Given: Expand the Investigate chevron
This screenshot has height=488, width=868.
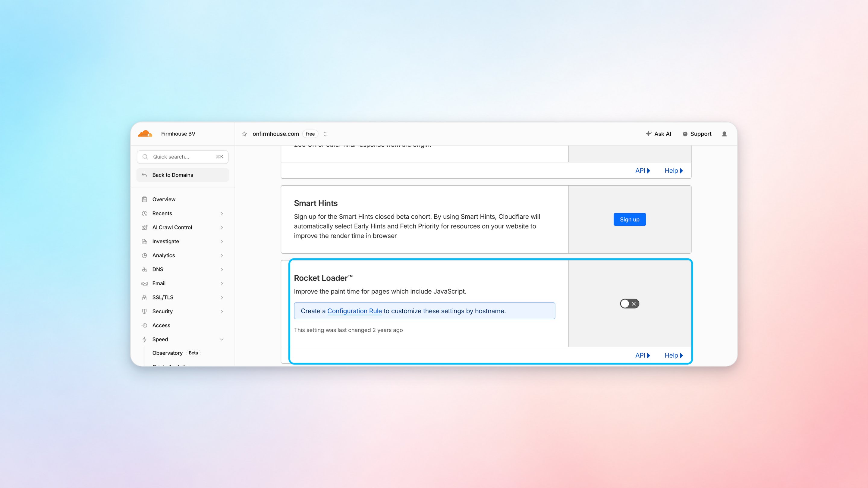Looking at the screenshot, I should pyautogui.click(x=222, y=242).
